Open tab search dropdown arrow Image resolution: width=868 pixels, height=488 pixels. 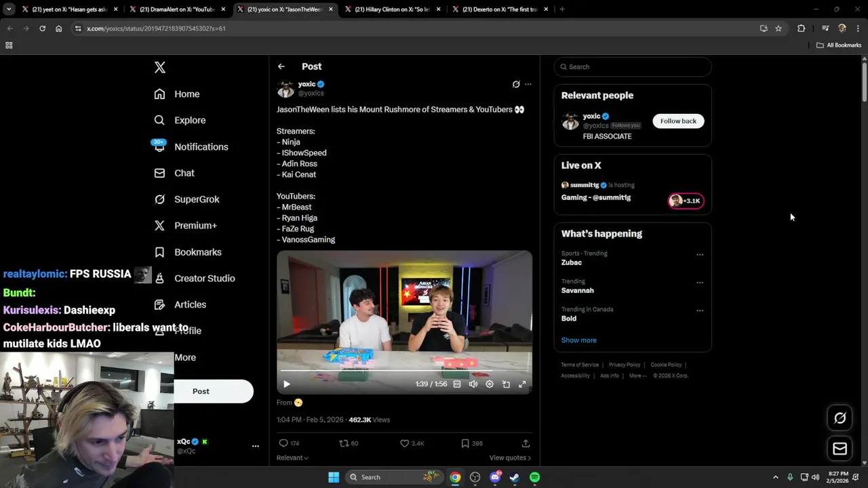point(9,9)
